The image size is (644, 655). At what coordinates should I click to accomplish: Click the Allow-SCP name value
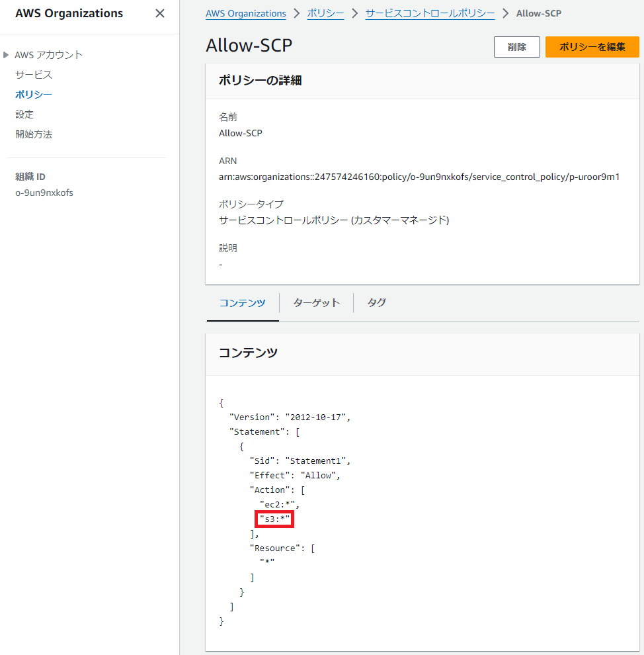[x=241, y=133]
